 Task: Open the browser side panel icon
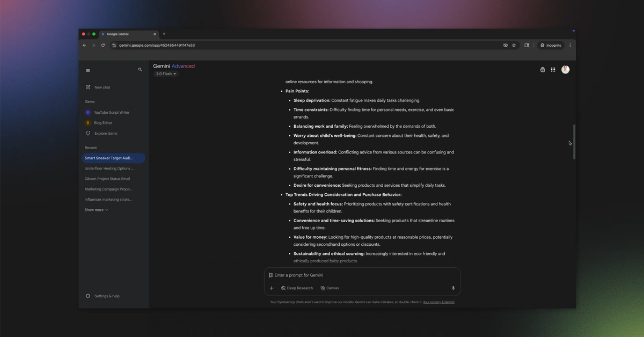(x=527, y=46)
